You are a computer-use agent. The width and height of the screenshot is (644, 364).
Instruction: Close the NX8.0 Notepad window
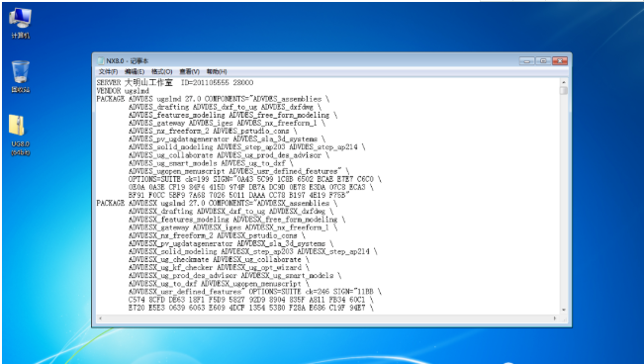[x=559, y=60]
